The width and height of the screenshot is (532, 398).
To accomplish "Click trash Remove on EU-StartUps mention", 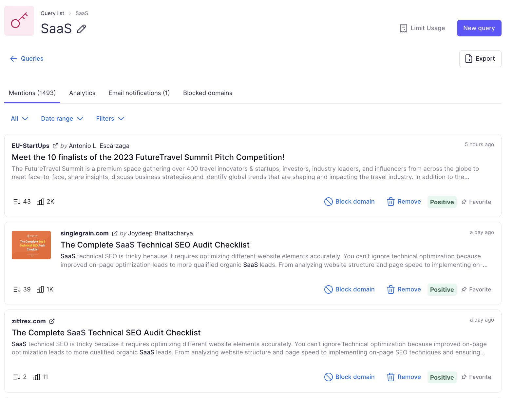I will tap(404, 202).
